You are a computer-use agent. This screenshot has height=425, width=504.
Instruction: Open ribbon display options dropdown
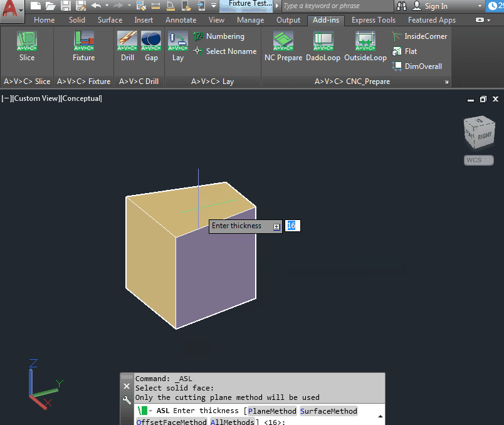489,20
